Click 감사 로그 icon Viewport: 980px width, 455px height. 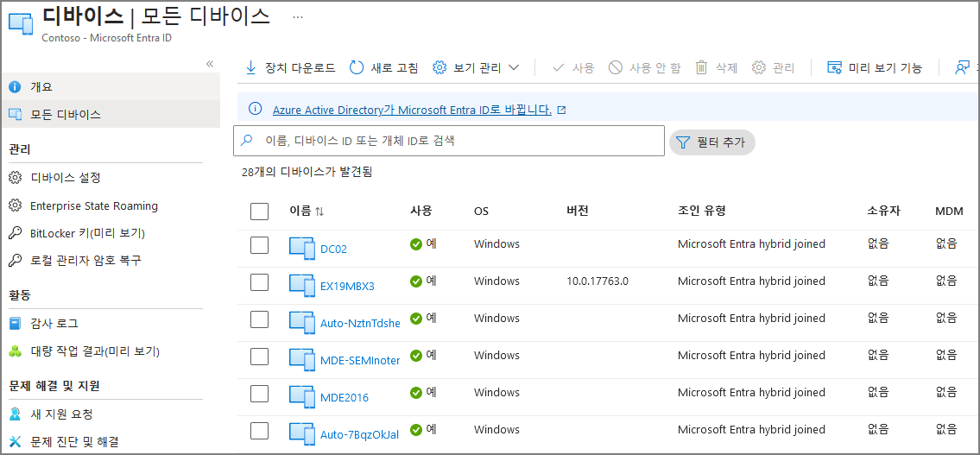point(15,324)
